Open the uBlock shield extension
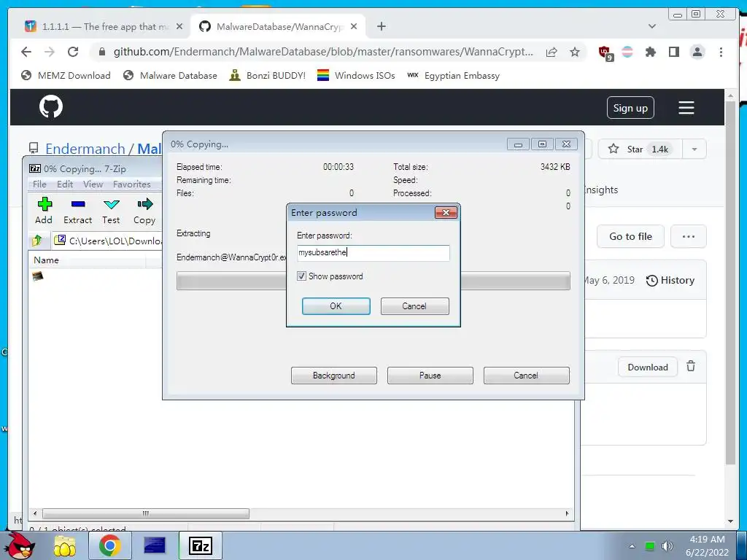This screenshot has width=747, height=560. point(605,52)
